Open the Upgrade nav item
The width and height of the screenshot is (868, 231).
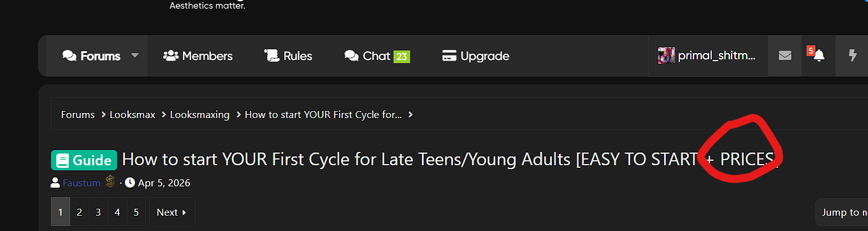475,56
